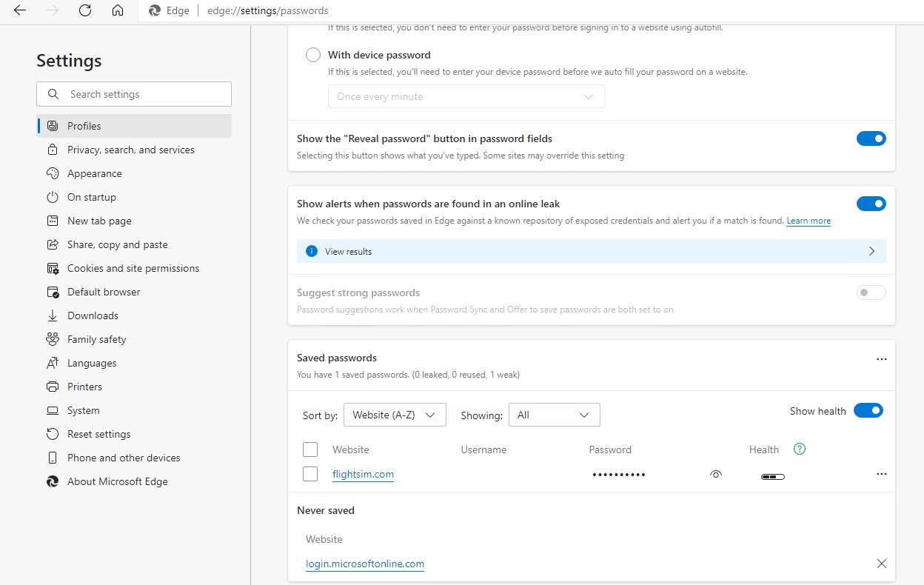Remove login.microsoftonline.com from Never saved list

point(881,564)
